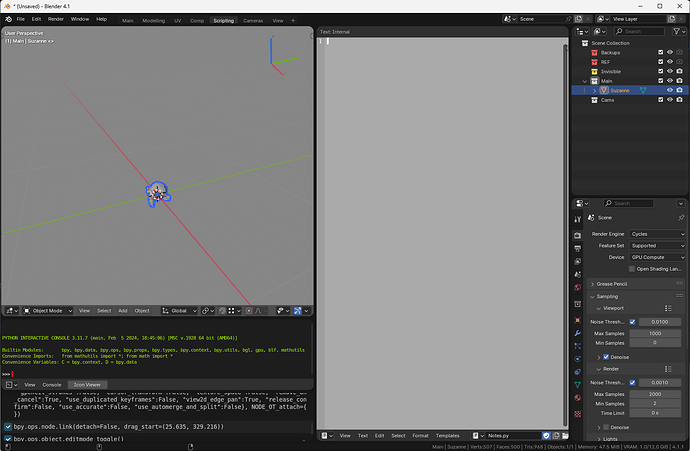Open the Object properties tab
Screen dimensions: 690x451
tap(578, 320)
